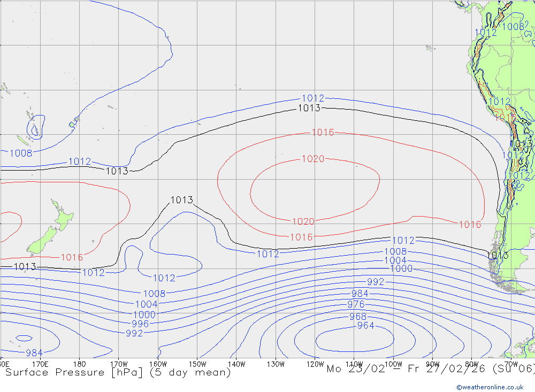Click the "1013" label below 1012 near 120W
Viewport: 535px width, 392px height.
pyautogui.click(x=309, y=108)
